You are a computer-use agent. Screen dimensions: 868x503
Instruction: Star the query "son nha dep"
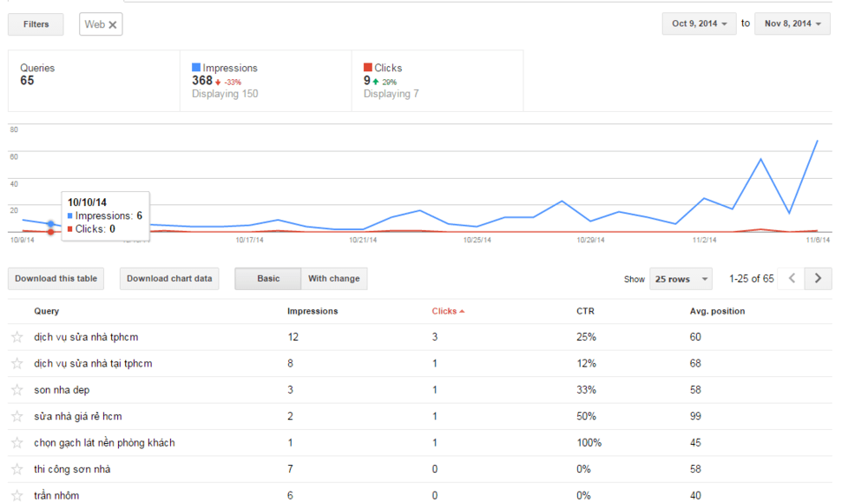pos(17,390)
